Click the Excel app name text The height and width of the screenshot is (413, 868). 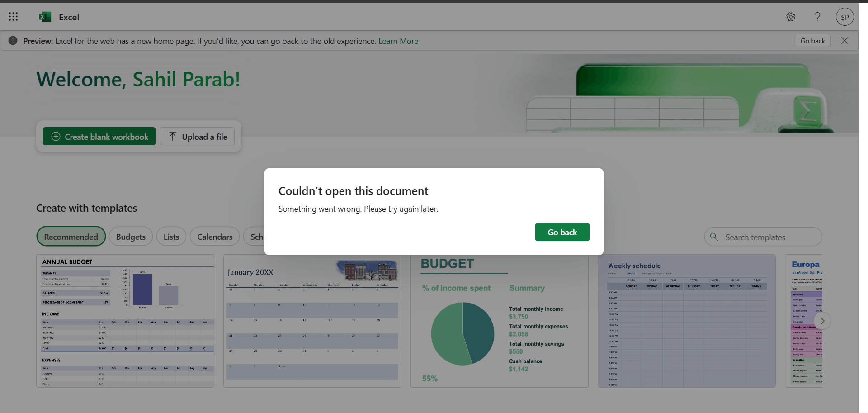tap(69, 17)
